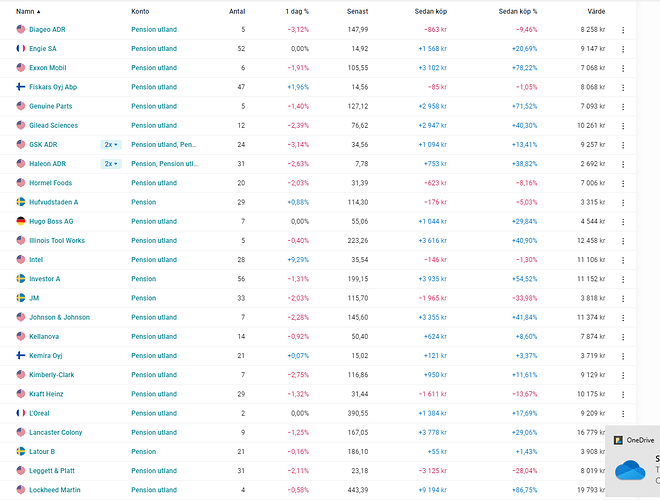The width and height of the screenshot is (660, 500).
Task: Click the US flag icon beside Gilead Sciences
Action: pyautogui.click(x=21, y=126)
